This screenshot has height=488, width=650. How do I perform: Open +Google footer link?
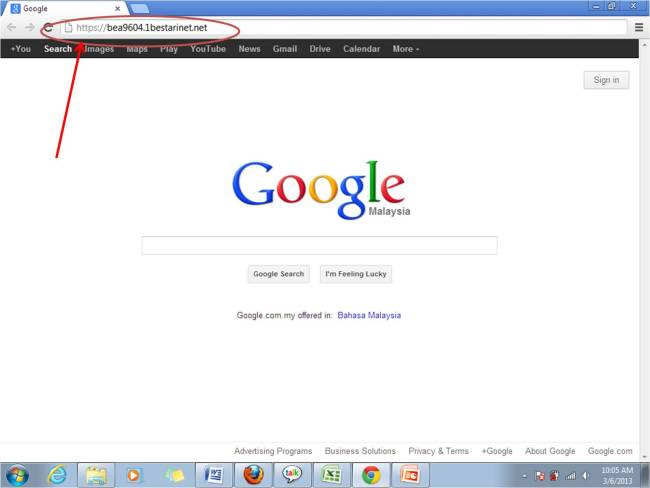pos(497,451)
